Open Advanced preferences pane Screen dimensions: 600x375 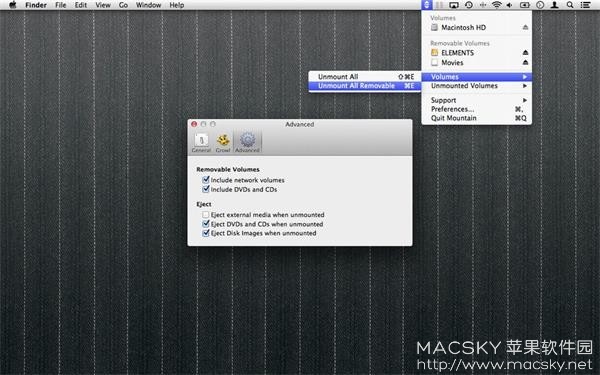(247, 142)
